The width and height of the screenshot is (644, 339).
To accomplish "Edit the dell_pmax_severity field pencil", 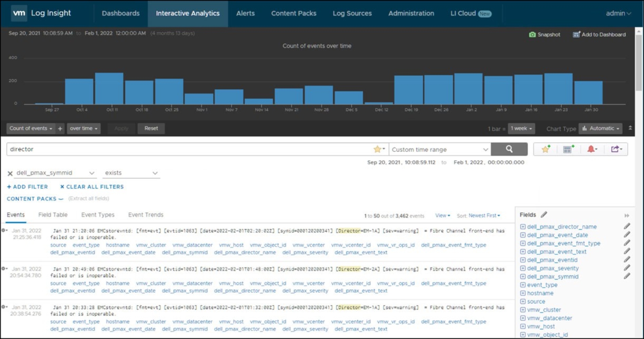I will [627, 268].
